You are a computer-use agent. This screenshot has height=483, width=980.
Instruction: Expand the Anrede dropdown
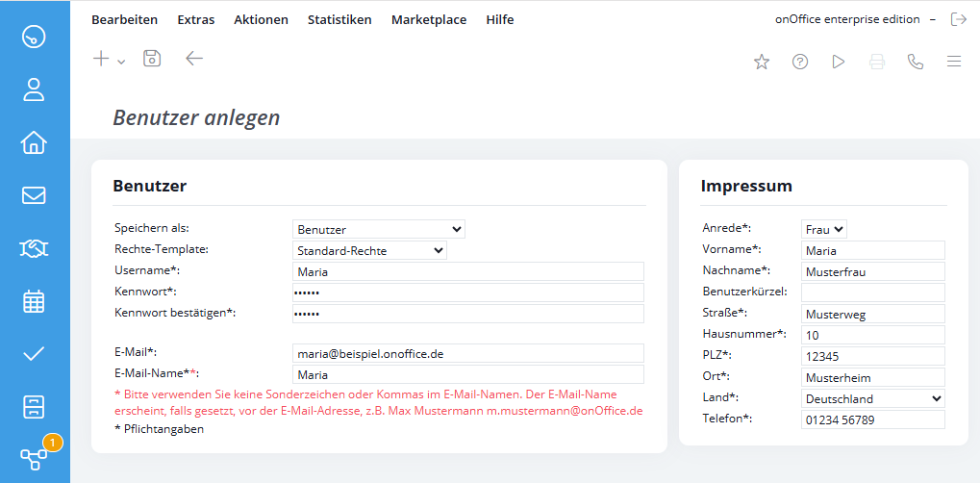click(824, 229)
